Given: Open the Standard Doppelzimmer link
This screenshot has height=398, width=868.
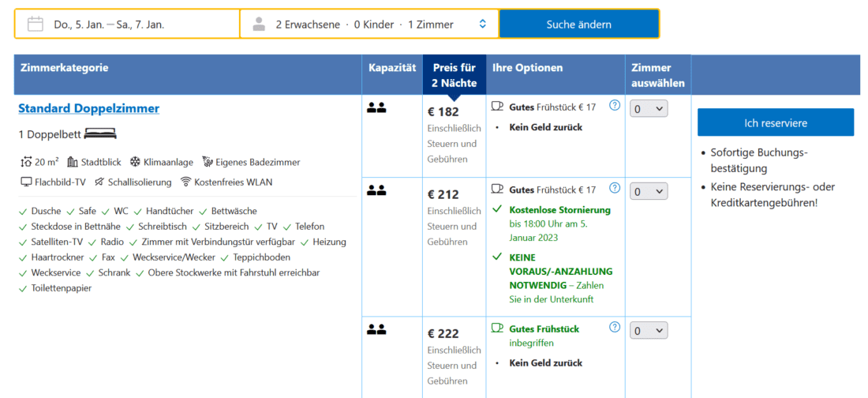Looking at the screenshot, I should [89, 108].
